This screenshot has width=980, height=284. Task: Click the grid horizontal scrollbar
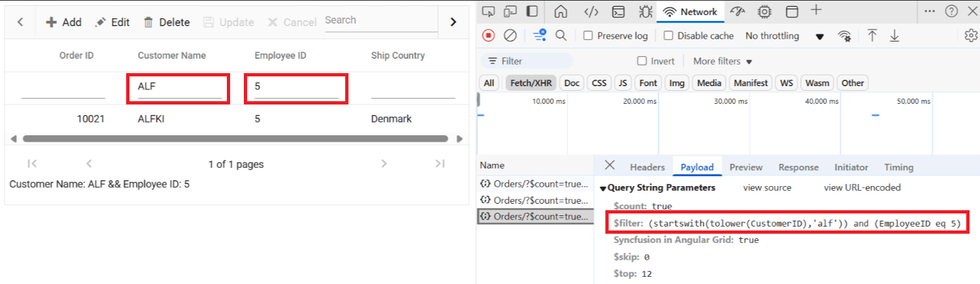[x=235, y=138]
